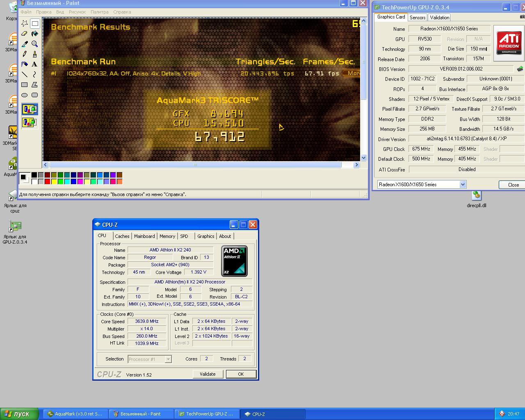This screenshot has height=420, width=525.
Task: Enable the transparent selection option in Paint
Action: [30, 122]
